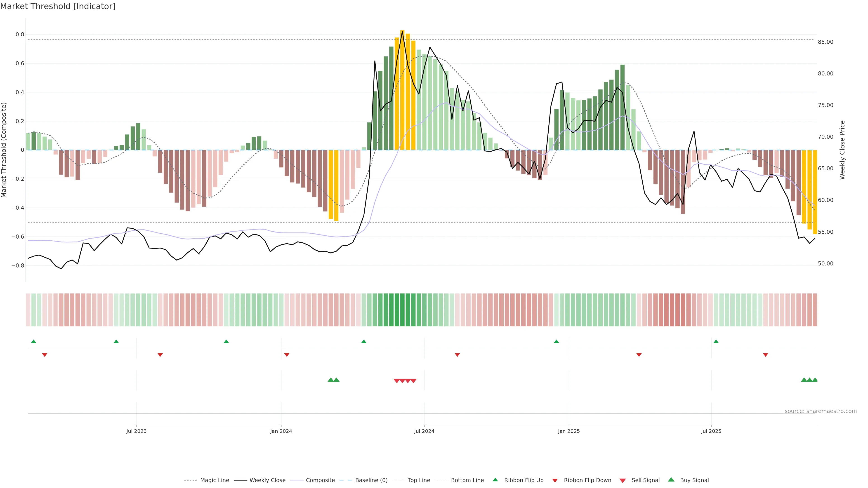Click the ribbon flip-up marker just after Jul 2025
Viewport: 868px width, 488px height.
point(716,342)
